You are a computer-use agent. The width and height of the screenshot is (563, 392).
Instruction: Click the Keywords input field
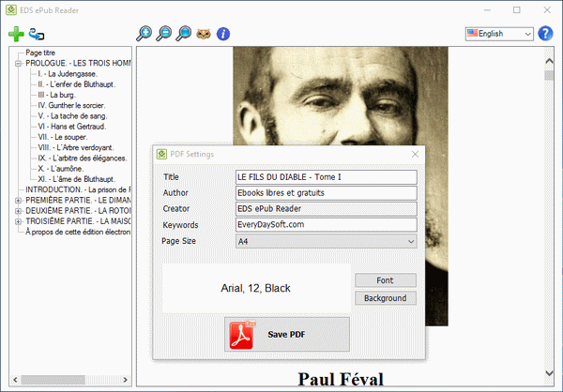[x=326, y=224]
